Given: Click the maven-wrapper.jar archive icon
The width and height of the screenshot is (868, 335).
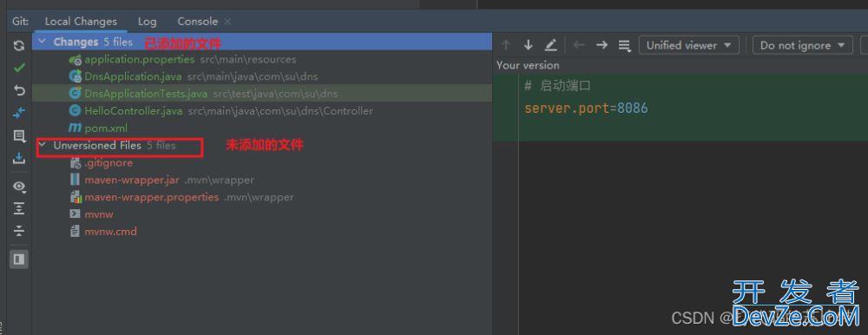Looking at the screenshot, I should (x=76, y=180).
